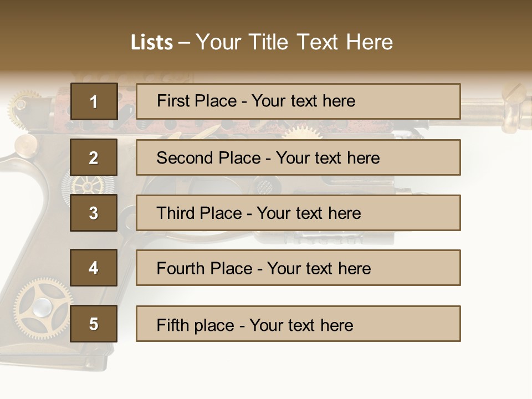Select the number 2 box
The image size is (532, 399).
[x=94, y=157]
